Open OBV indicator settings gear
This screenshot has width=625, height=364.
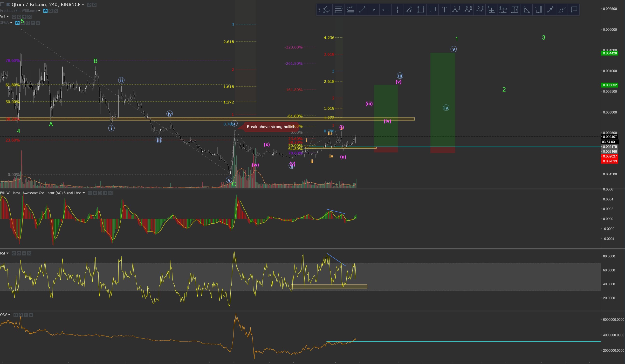[21, 315]
